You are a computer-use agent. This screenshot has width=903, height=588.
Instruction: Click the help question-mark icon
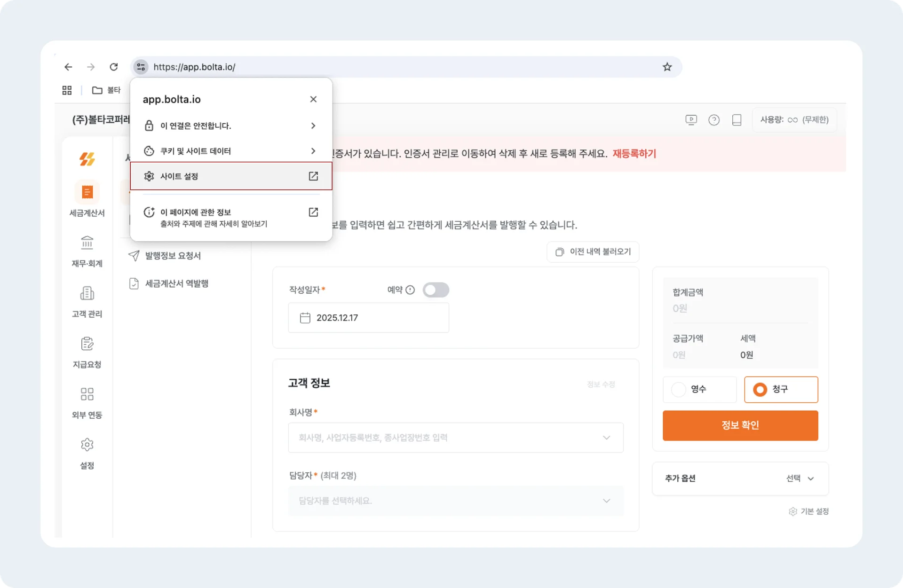point(714,120)
